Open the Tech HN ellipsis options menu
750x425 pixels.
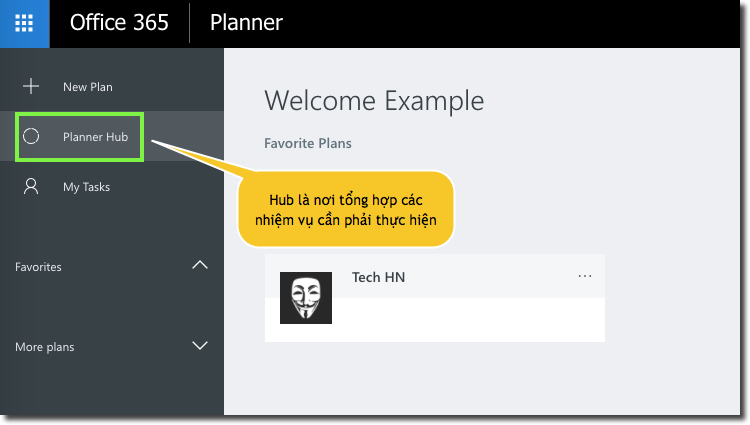[x=585, y=276]
